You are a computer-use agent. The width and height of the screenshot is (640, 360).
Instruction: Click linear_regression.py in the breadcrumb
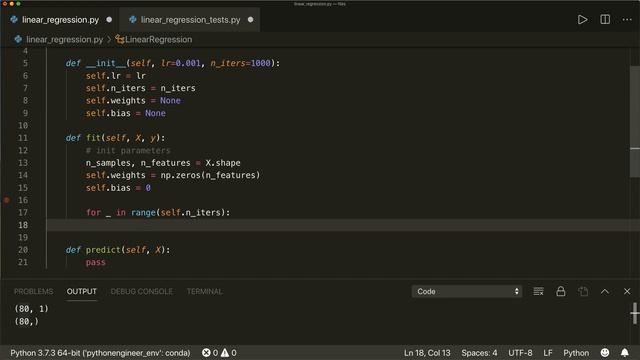(64, 40)
